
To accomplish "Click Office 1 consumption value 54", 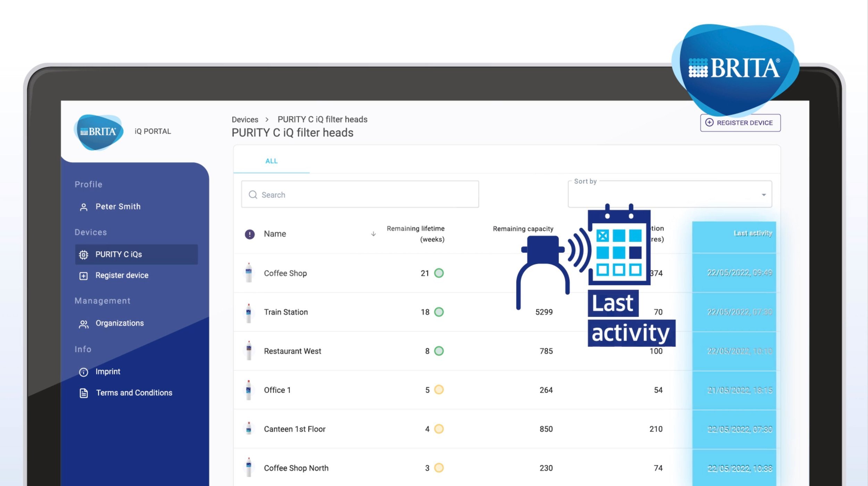I will [x=658, y=390].
